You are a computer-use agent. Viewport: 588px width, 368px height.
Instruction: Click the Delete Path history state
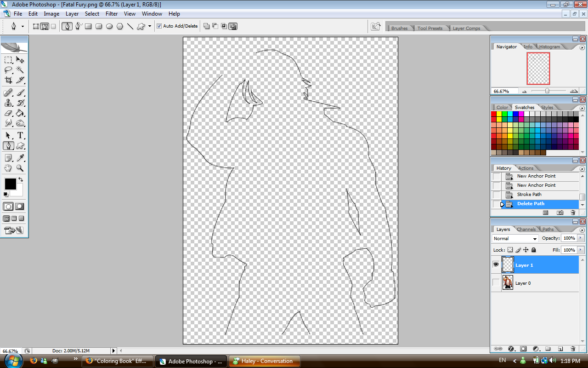tap(531, 203)
